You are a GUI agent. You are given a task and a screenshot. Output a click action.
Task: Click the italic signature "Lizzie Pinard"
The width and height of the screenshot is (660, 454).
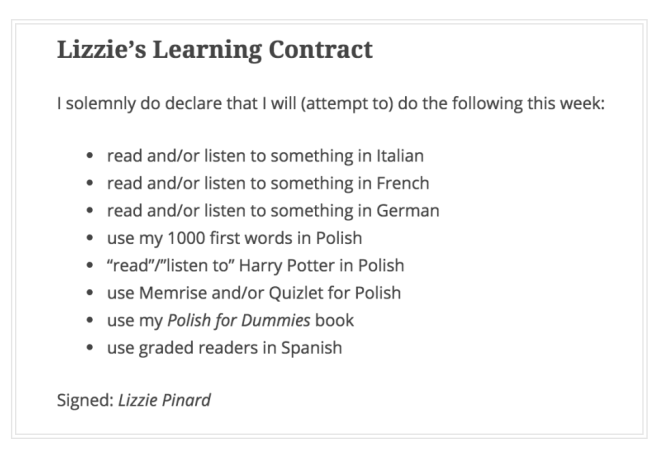[x=164, y=400]
